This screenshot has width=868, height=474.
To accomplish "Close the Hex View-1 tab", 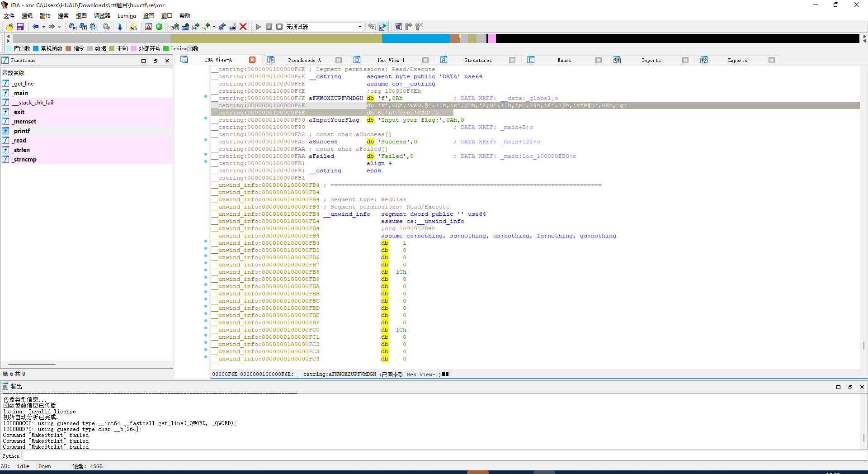I will pos(425,60).
